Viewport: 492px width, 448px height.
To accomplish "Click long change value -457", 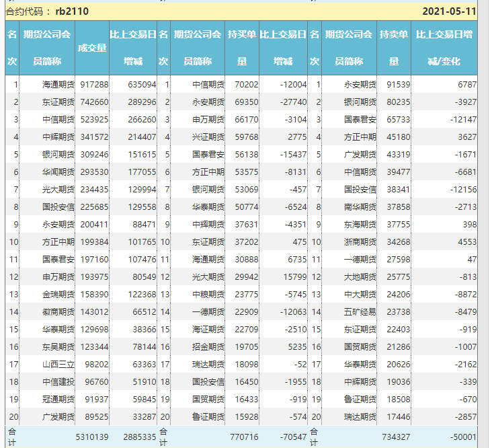I will pyautogui.click(x=298, y=190).
